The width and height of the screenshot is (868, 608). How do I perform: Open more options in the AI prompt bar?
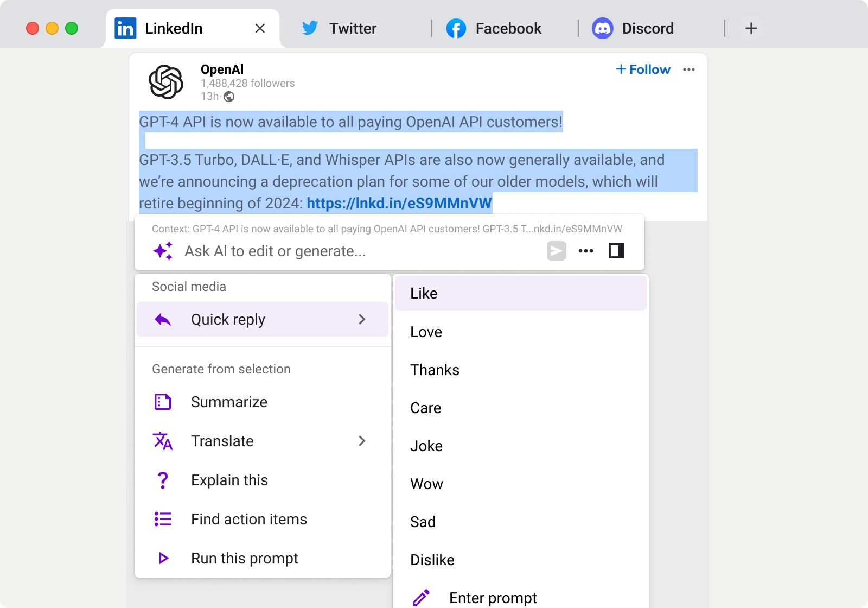[586, 251]
